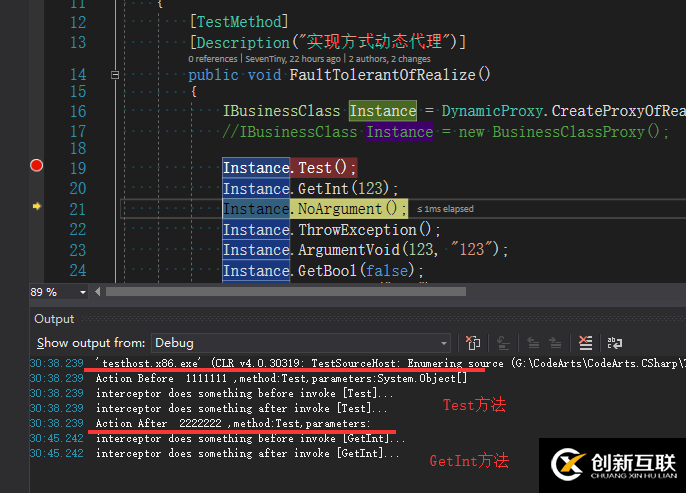Click the testhost.x86.exe output line
The height and width of the screenshot is (493, 686).
pos(391,364)
